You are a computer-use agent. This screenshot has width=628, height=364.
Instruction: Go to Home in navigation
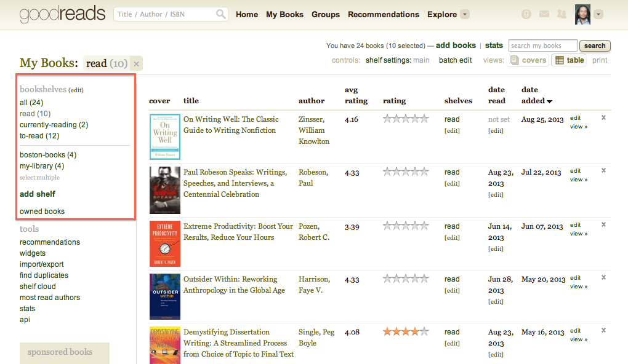tap(247, 14)
